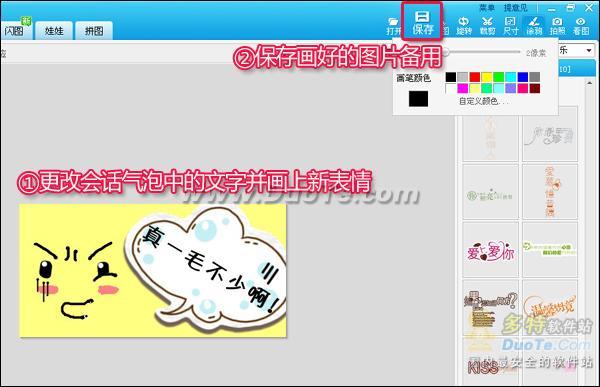Open a file with the 打开 icon
The width and height of the screenshot is (600, 387).
tap(393, 26)
